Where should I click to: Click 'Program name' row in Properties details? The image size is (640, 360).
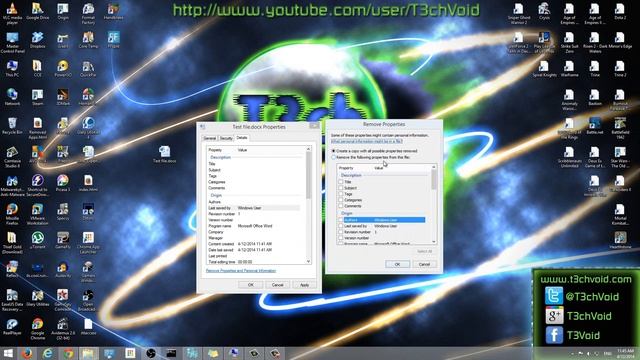click(x=254, y=226)
